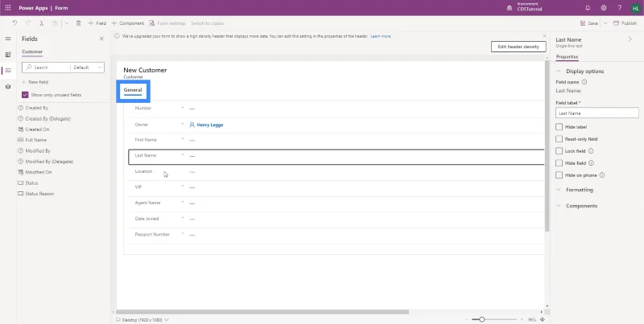Click the Cut scissors icon
Image resolution: width=644 pixels, height=324 pixels.
pos(42,23)
